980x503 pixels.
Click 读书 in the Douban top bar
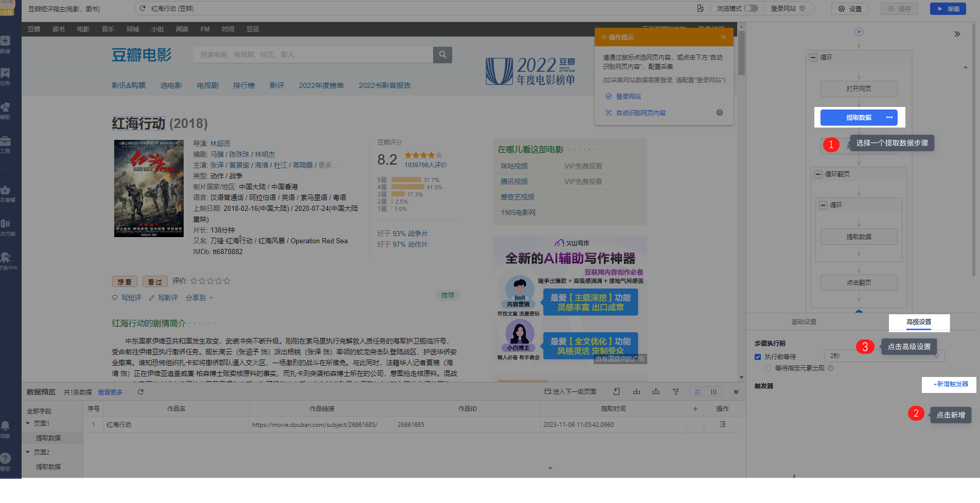[59, 29]
